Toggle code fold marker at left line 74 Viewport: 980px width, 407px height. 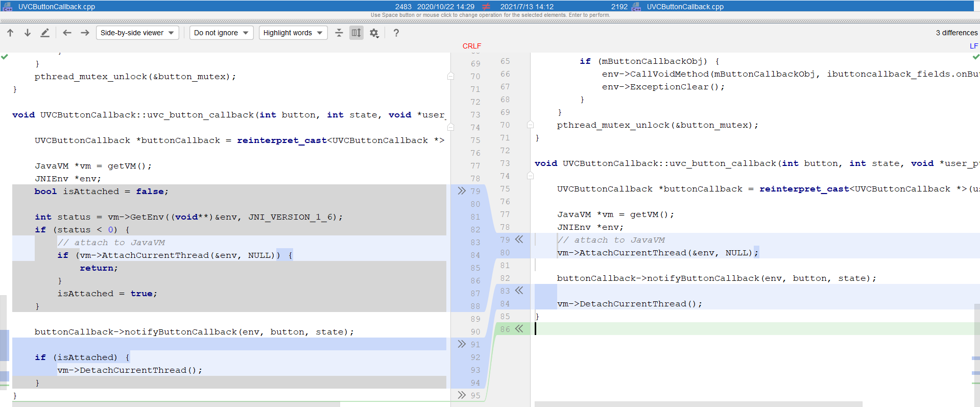[x=450, y=127]
